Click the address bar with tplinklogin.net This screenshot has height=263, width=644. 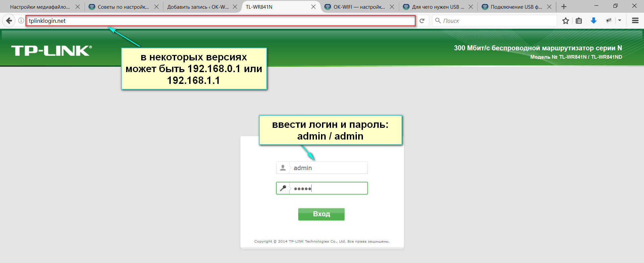pos(221,21)
